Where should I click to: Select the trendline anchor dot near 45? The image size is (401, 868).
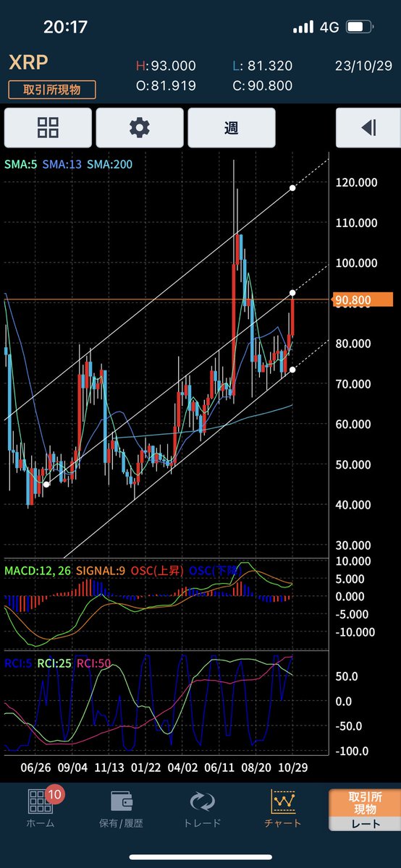pos(46,485)
